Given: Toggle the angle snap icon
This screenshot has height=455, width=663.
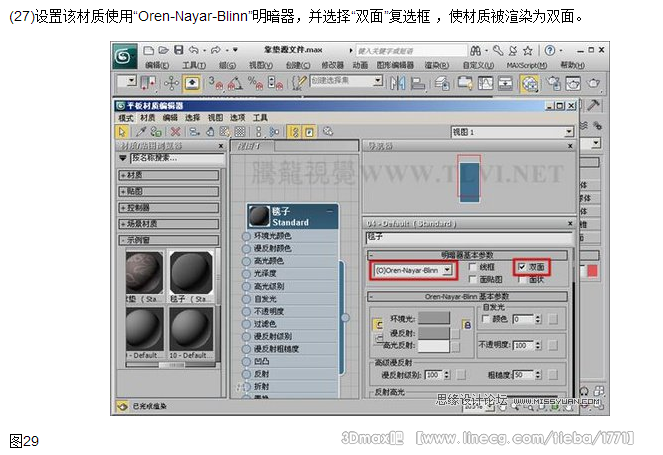Looking at the screenshot, I should 235,83.
